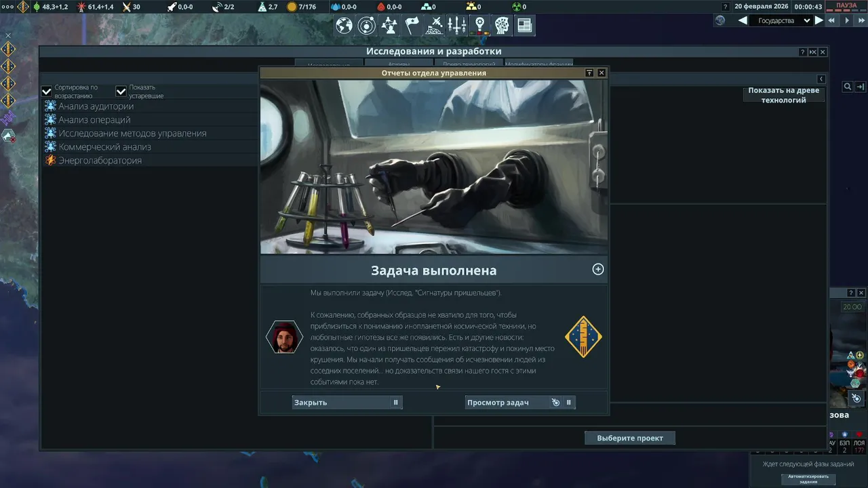Click the go-to-location icon in the councilor panel
The image size is (868, 488).
point(856,399)
